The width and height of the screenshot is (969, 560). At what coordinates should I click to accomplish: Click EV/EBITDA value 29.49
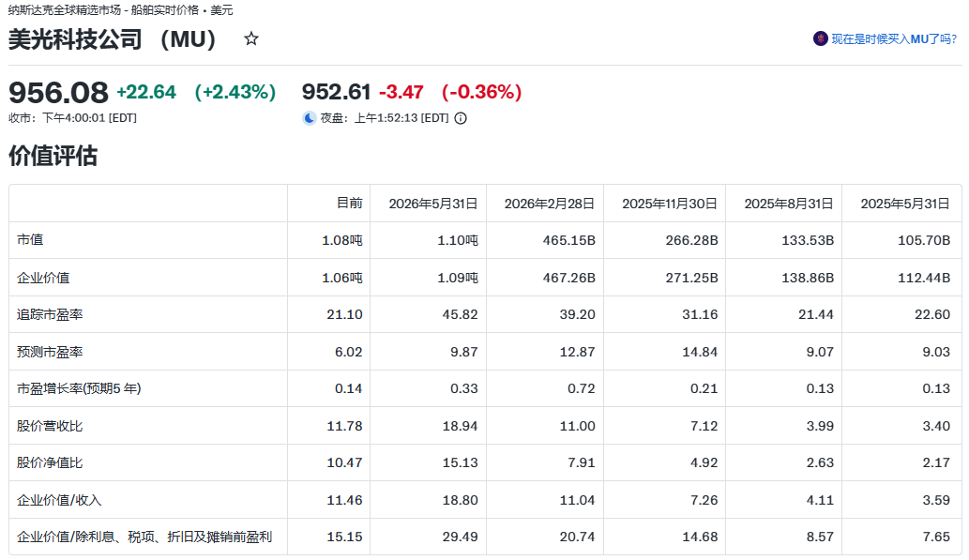461,537
